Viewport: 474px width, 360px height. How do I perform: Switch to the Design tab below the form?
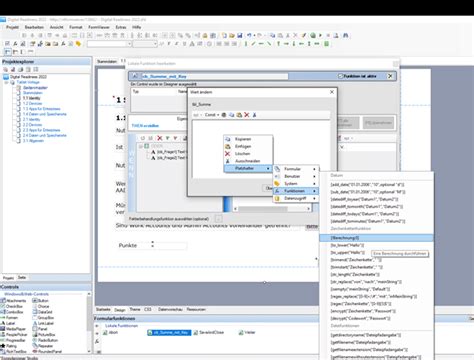click(x=120, y=310)
